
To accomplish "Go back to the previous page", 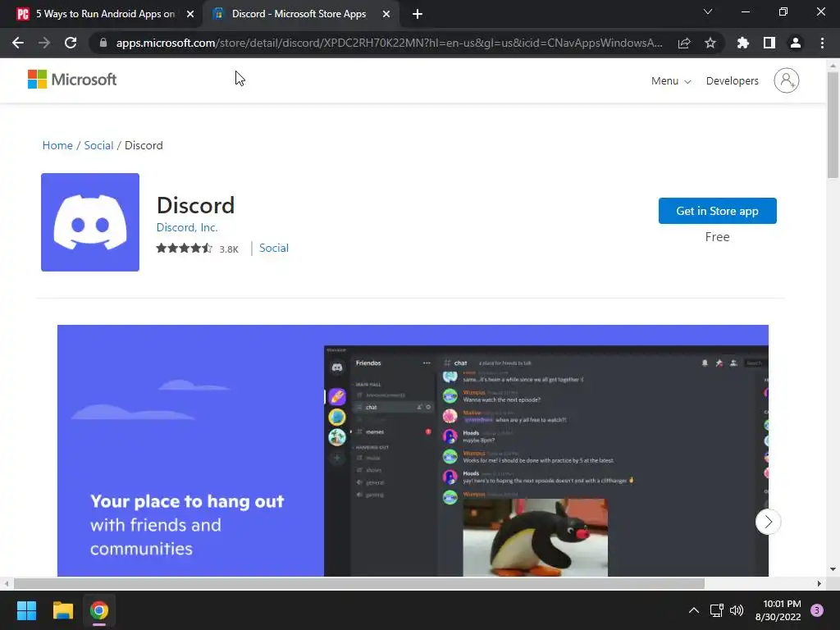I will click(x=18, y=43).
